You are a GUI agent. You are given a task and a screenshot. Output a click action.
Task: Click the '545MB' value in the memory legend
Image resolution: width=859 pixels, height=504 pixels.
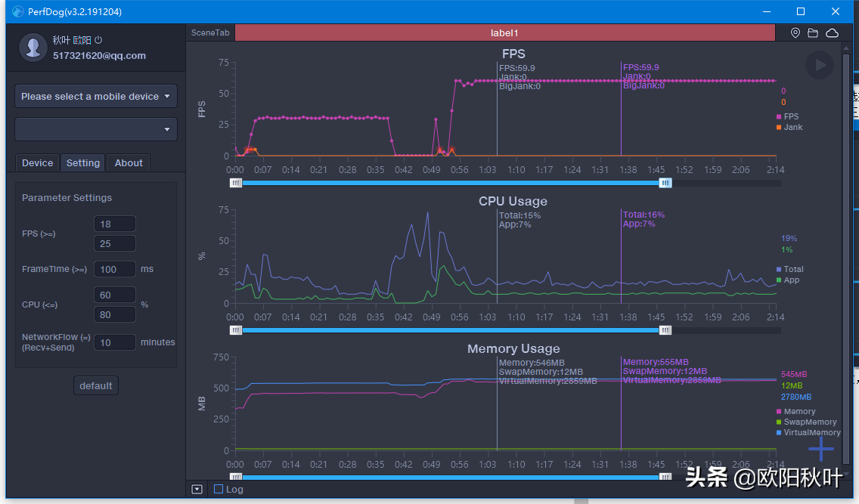point(794,374)
